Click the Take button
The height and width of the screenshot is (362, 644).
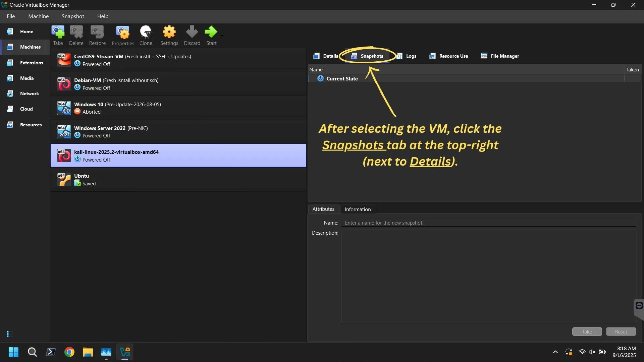coord(586,331)
